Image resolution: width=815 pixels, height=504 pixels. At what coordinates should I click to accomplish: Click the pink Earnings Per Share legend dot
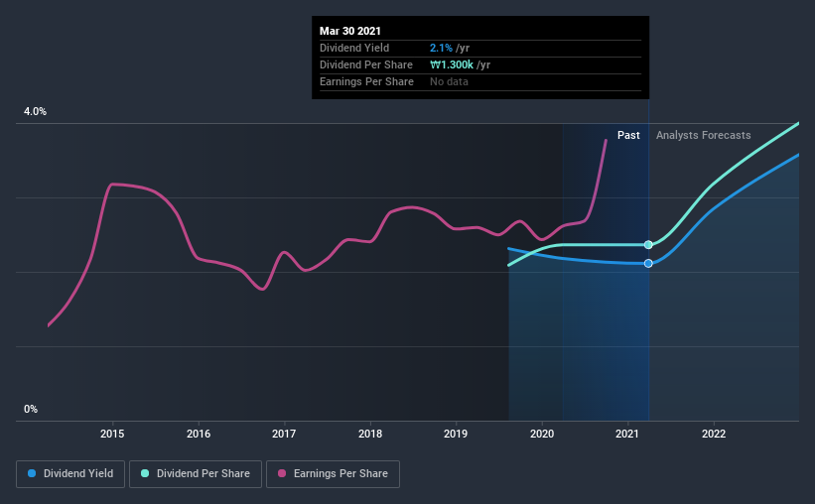pyautogui.click(x=282, y=473)
